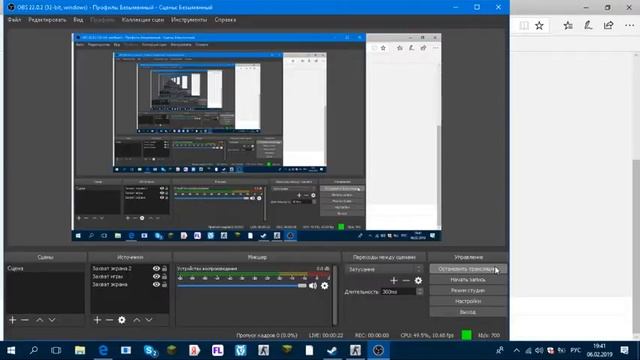640x360 pixels.
Task: Select the Захват игры source row
Action: coord(129,276)
